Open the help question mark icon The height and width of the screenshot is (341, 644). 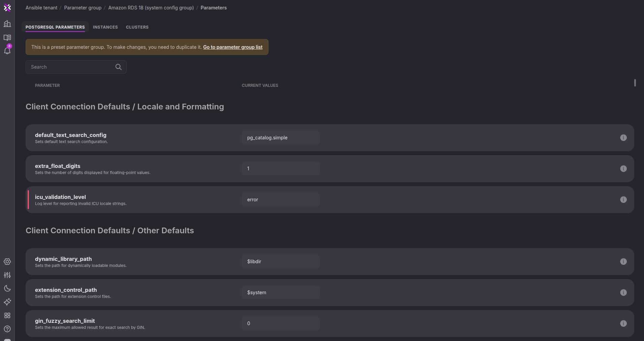click(x=7, y=329)
